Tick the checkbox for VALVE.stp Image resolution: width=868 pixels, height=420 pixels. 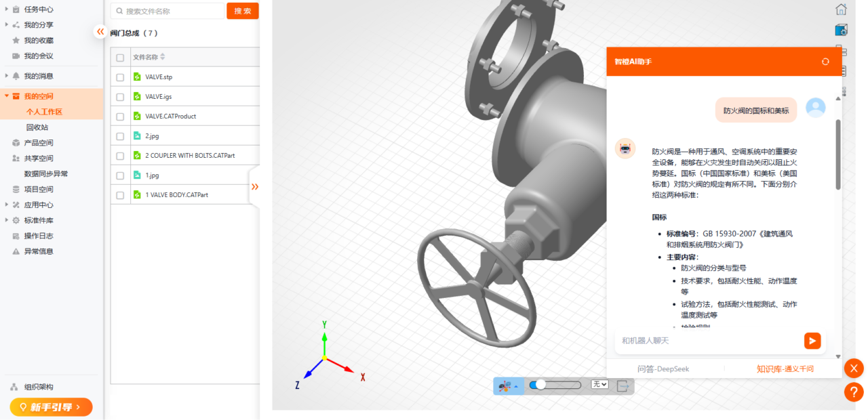[120, 77]
